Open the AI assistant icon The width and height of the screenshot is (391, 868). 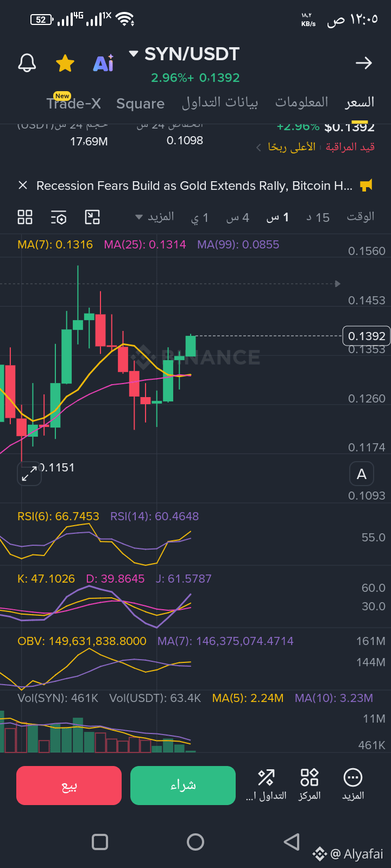pos(103,63)
